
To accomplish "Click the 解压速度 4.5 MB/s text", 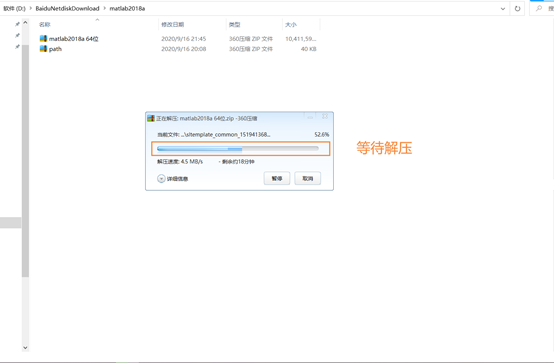I will 180,162.
